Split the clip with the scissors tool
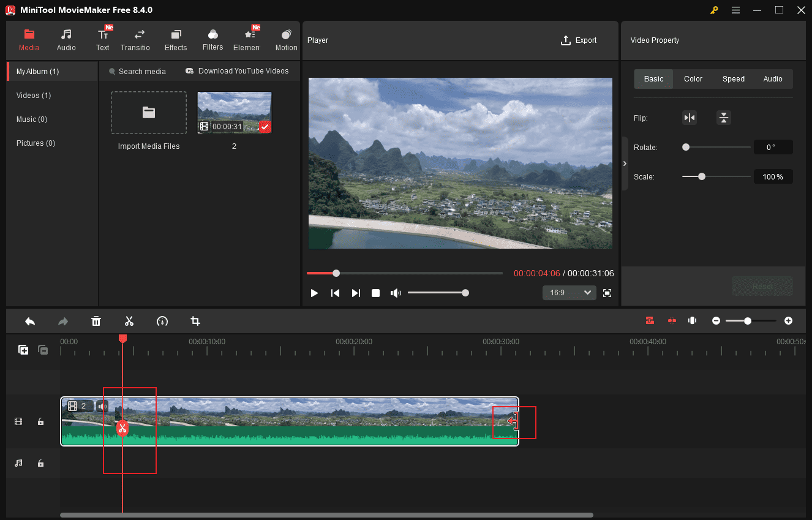The image size is (812, 520). (129, 320)
